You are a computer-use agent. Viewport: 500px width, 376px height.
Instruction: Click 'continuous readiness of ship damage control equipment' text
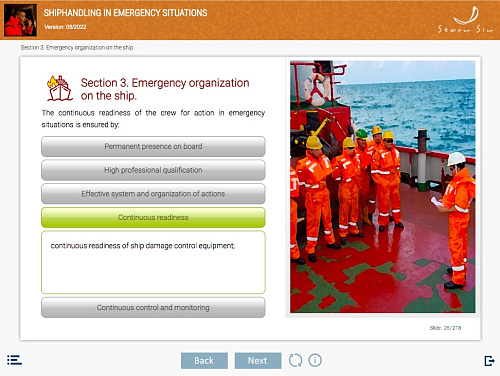coord(143,246)
